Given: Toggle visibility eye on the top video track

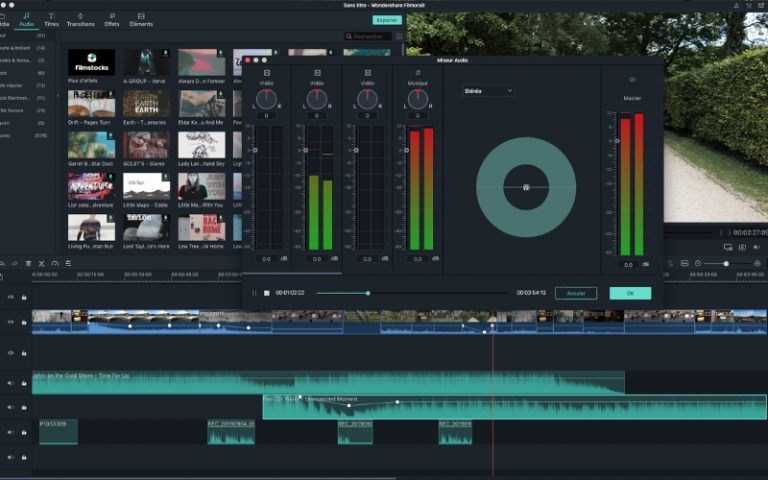Looking at the screenshot, I should [11, 297].
